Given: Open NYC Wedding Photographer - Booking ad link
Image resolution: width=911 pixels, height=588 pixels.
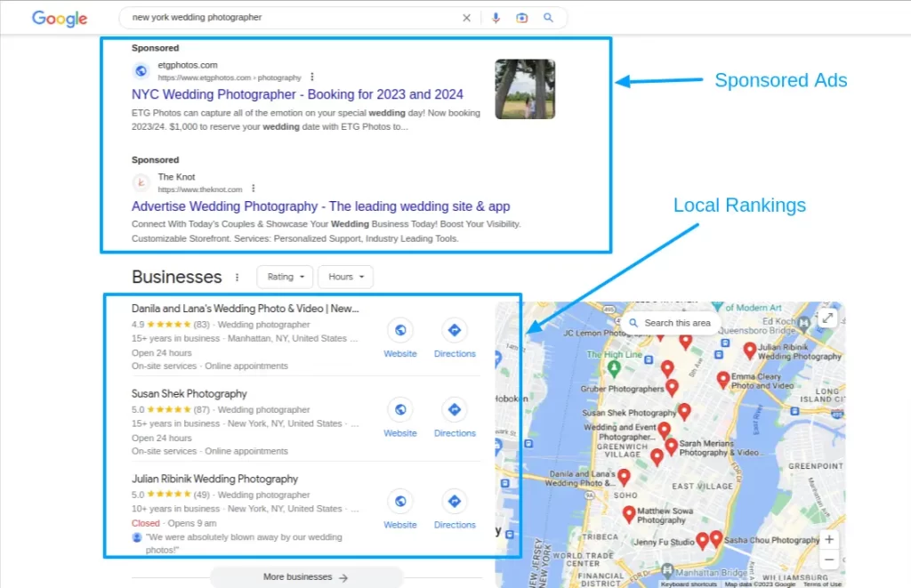Looking at the screenshot, I should click(297, 94).
